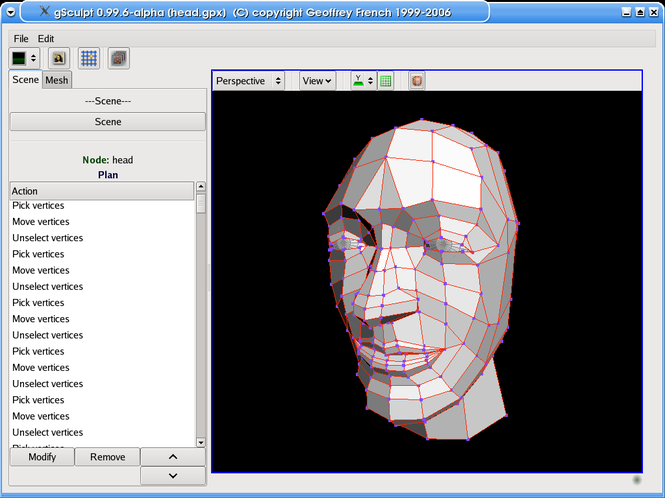The height and width of the screenshot is (498, 665).
Task: Switch to the Mesh tab
Action: [57, 80]
